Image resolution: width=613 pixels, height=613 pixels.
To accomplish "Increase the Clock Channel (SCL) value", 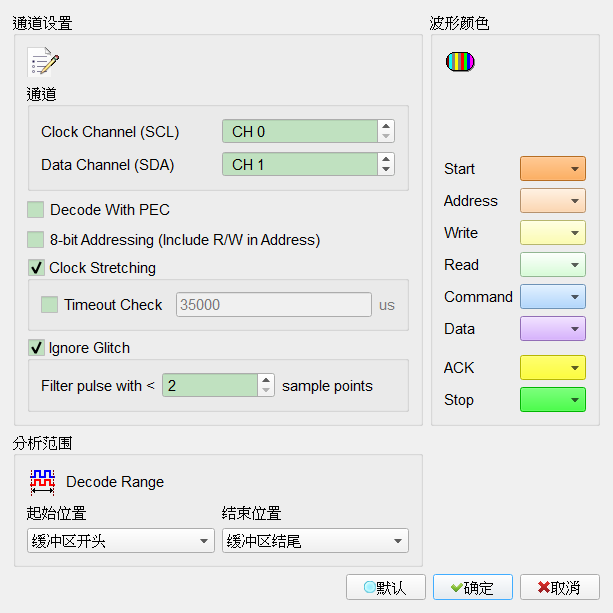I will pyautogui.click(x=386, y=126).
